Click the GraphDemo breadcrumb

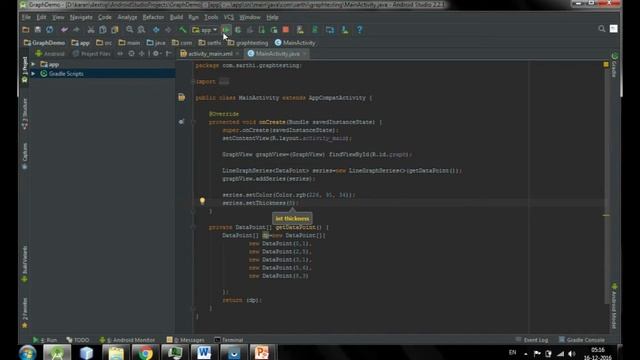click(x=44, y=43)
